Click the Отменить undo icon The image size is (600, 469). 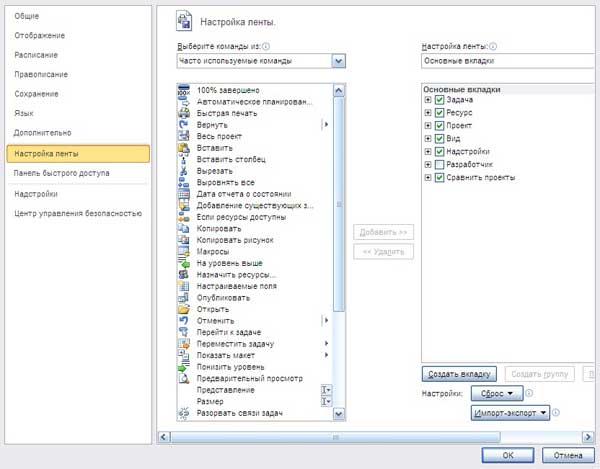click(x=184, y=321)
